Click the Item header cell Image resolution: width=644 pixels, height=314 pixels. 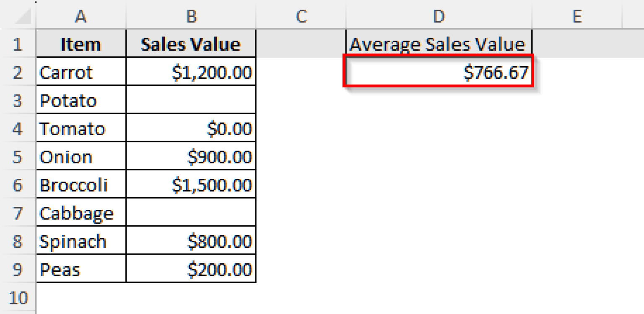tap(81, 44)
